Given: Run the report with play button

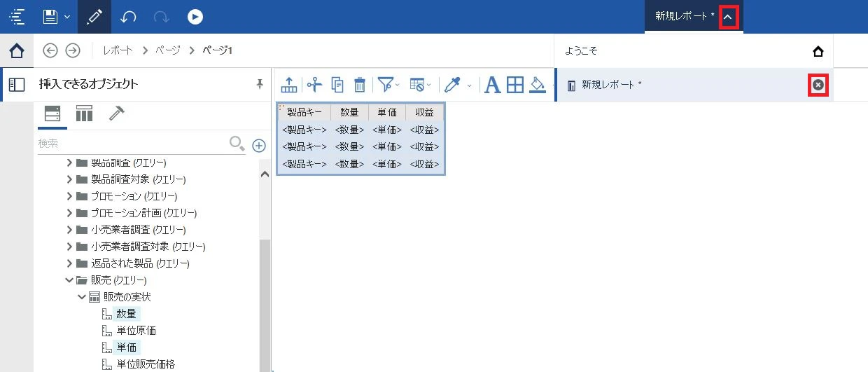Looking at the screenshot, I should pos(195,16).
